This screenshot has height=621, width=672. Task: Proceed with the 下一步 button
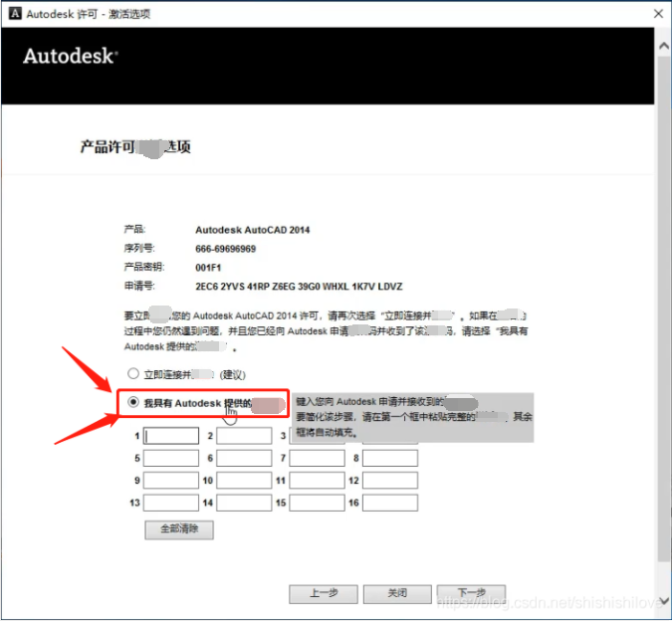click(472, 593)
